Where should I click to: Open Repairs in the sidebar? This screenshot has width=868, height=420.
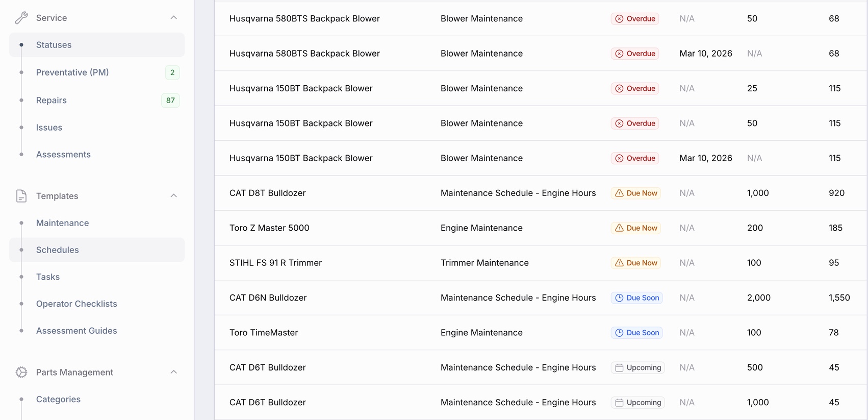click(x=52, y=101)
